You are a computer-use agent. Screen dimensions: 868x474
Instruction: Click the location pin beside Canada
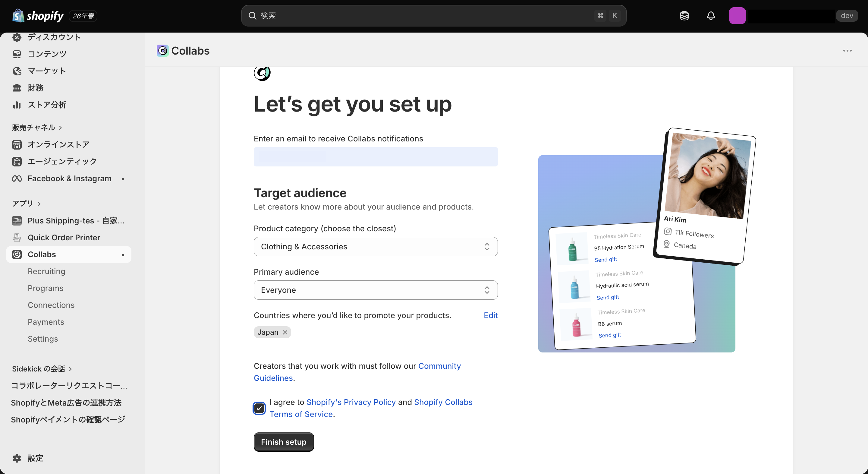[666, 244]
